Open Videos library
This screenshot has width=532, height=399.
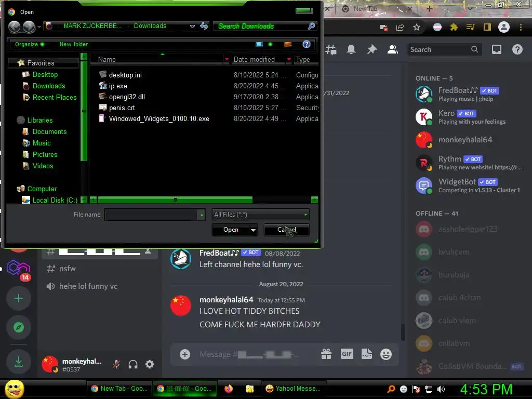coord(43,166)
